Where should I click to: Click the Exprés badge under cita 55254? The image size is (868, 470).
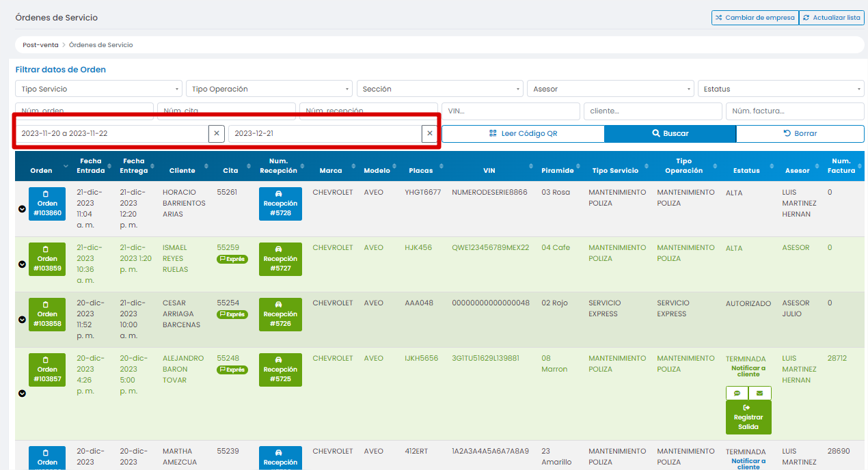(232, 314)
